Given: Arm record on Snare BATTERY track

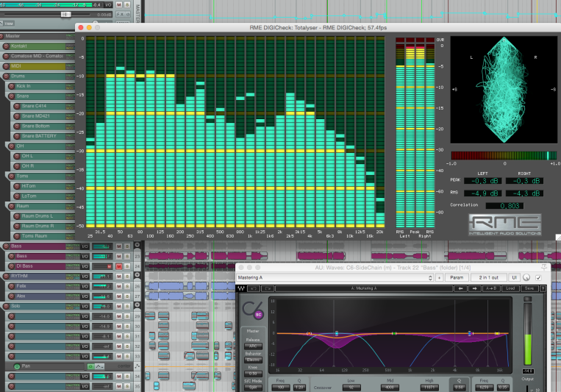Looking at the screenshot, I should click(x=17, y=136).
